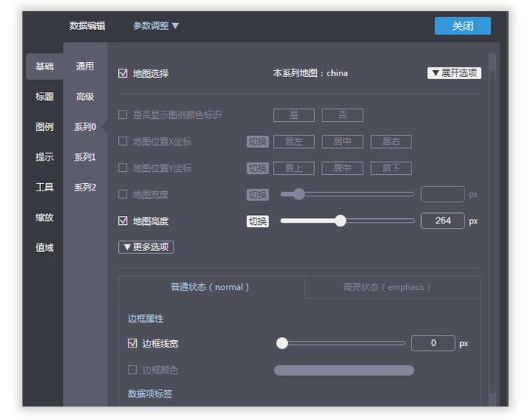The image size is (531, 420).
Task: Click 切换 for 地图宽度
Action: click(258, 194)
